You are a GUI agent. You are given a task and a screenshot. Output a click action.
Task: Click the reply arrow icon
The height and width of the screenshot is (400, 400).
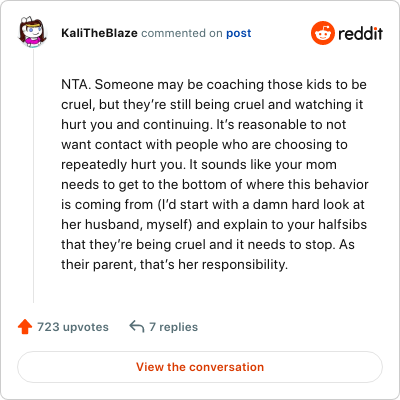click(137, 327)
